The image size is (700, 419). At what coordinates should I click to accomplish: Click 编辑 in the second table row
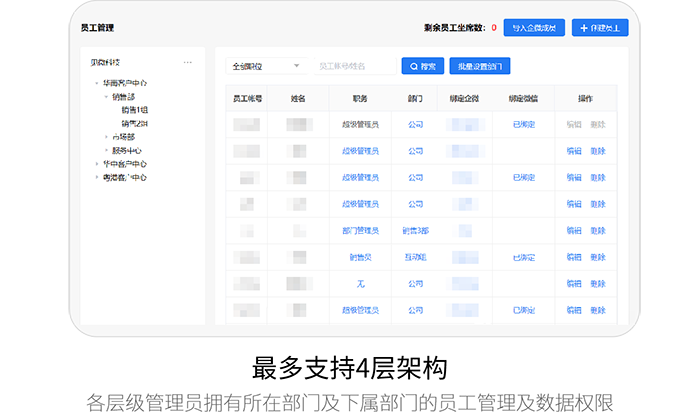point(573,151)
